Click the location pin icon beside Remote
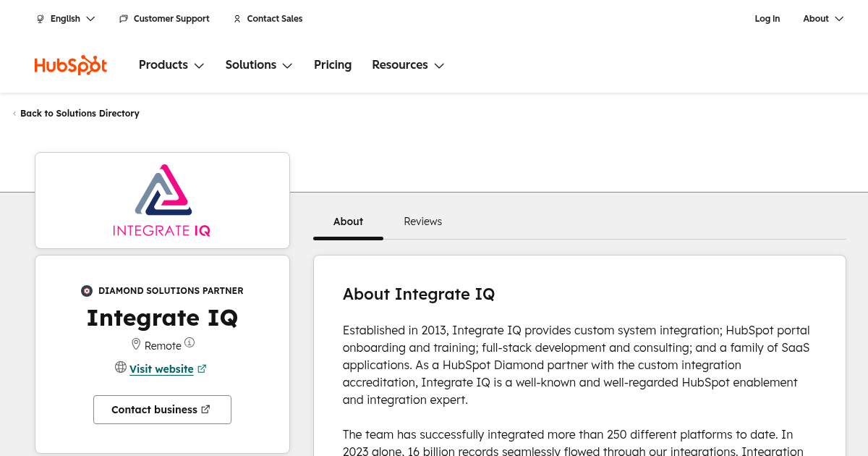The width and height of the screenshot is (868, 456). click(135, 344)
